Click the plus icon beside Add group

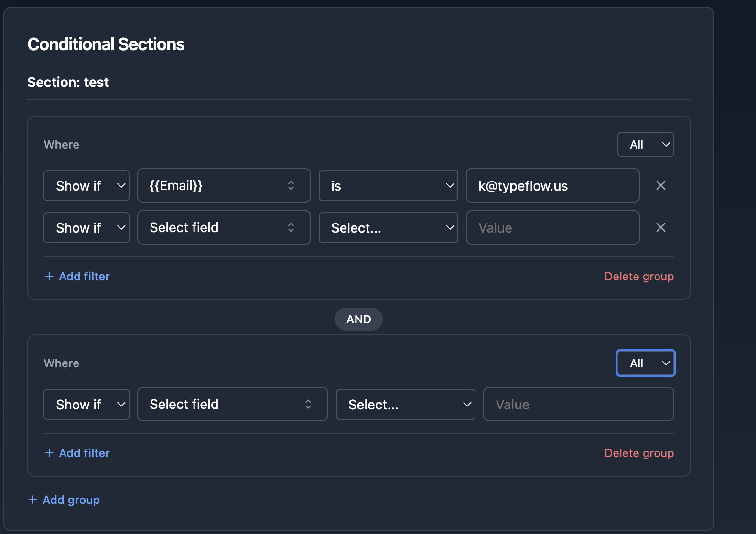(x=33, y=500)
